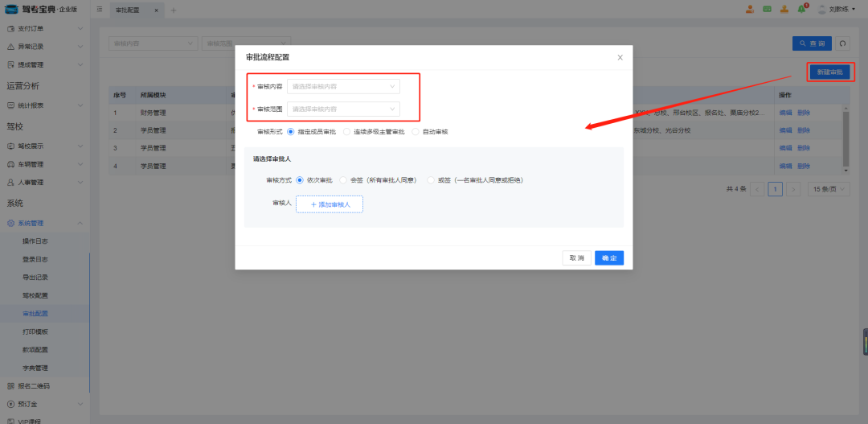Image resolution: width=868 pixels, height=424 pixels.
Task: Click page number 1
Action: [x=776, y=189]
